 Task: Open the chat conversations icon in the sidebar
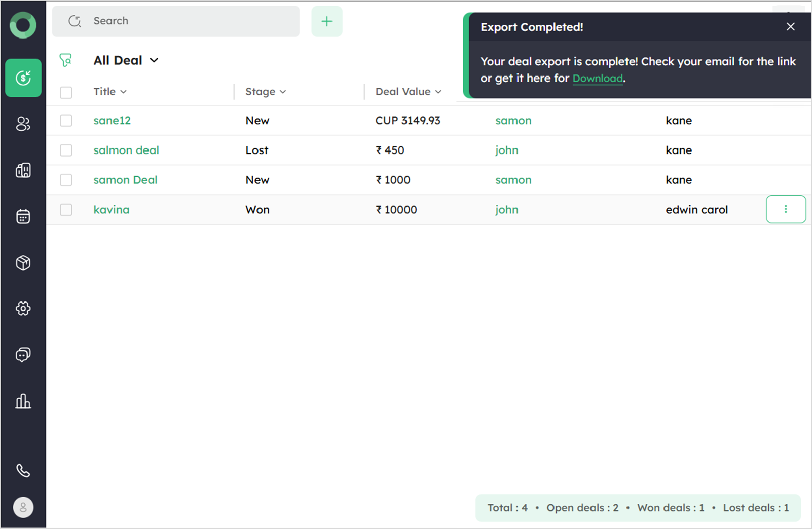coord(23,354)
